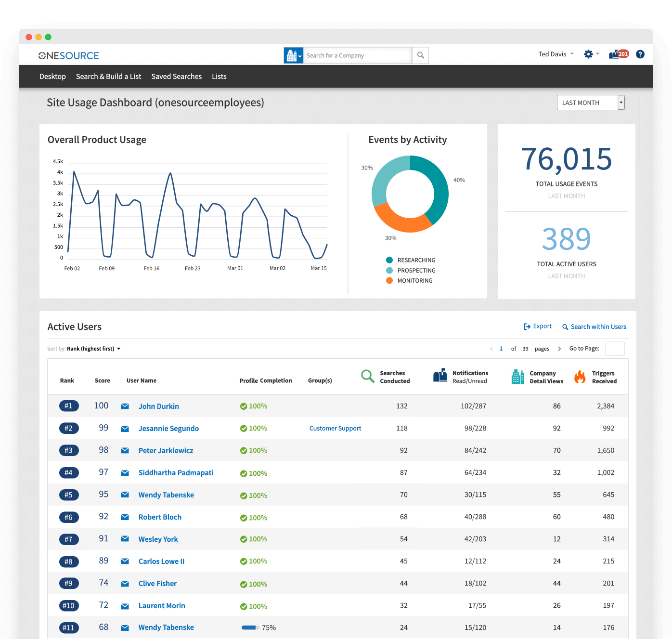Viewport: 672px width, 639px height.
Task: Export the Active Users list
Action: (537, 326)
